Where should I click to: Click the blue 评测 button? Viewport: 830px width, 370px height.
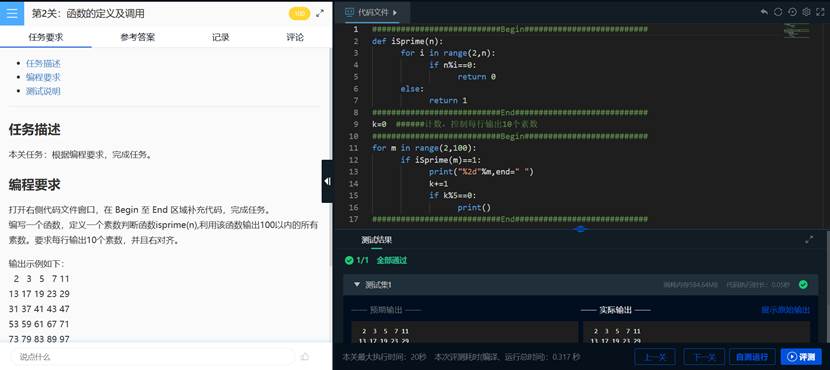801,357
